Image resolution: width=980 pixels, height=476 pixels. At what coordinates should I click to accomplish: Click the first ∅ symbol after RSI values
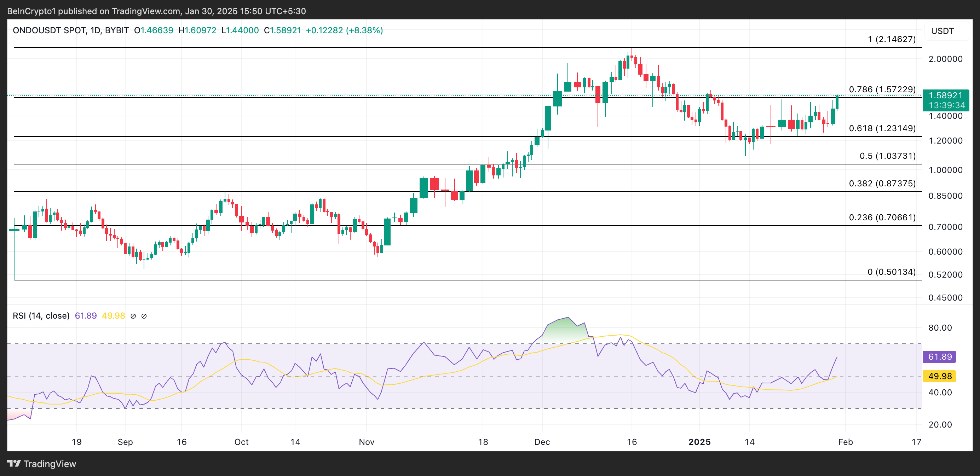[133, 316]
